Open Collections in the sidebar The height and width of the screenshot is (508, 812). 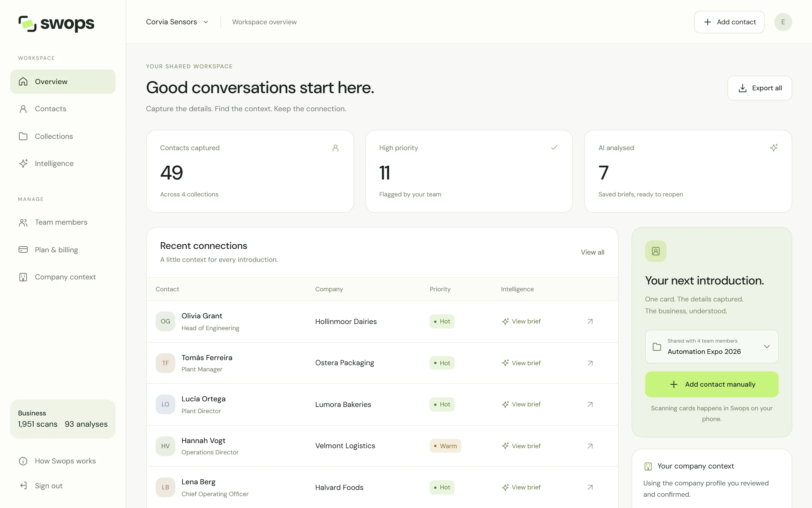[x=63, y=136]
